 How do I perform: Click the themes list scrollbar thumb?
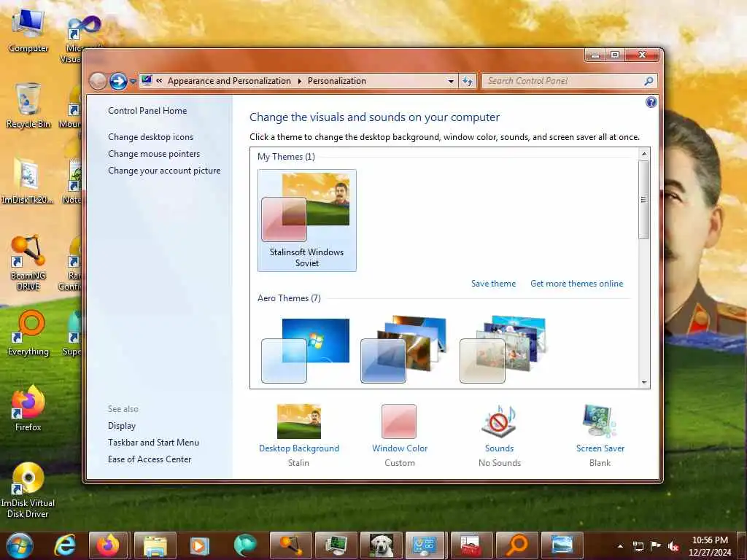pos(643,200)
